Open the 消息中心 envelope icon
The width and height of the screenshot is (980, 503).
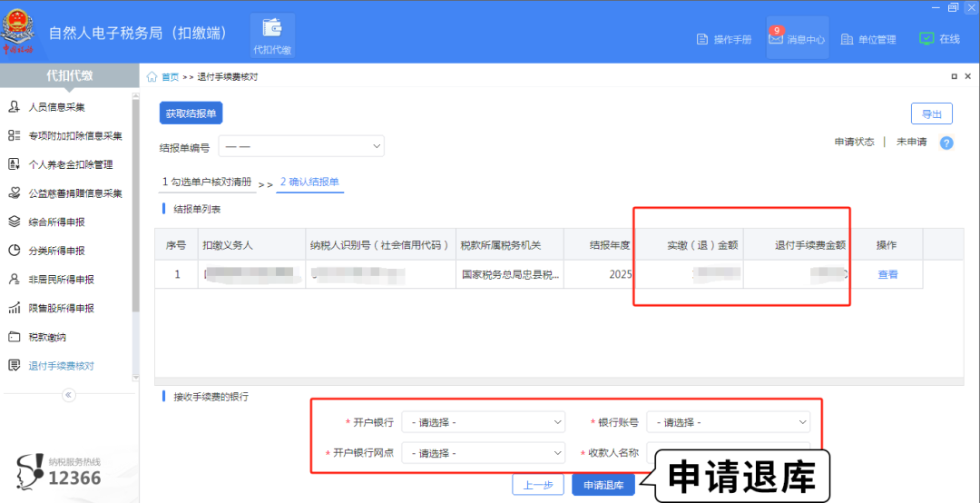[x=776, y=39]
